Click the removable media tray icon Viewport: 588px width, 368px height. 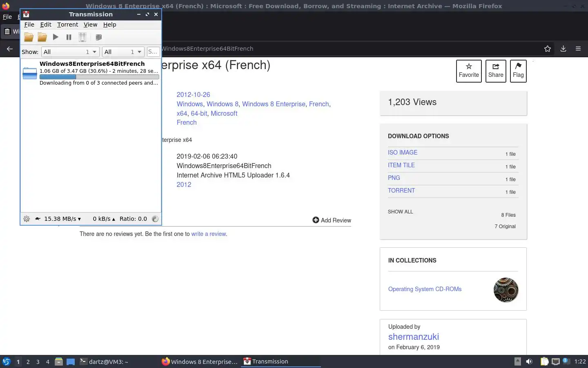tap(517, 361)
